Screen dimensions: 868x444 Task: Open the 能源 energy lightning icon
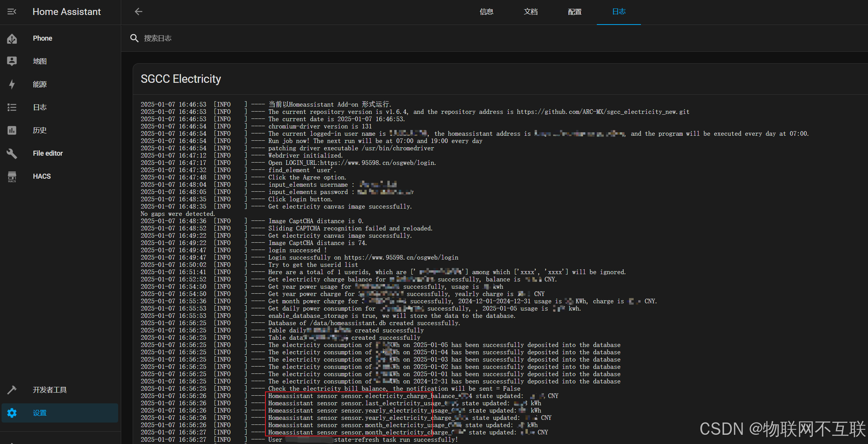pyautogui.click(x=12, y=84)
